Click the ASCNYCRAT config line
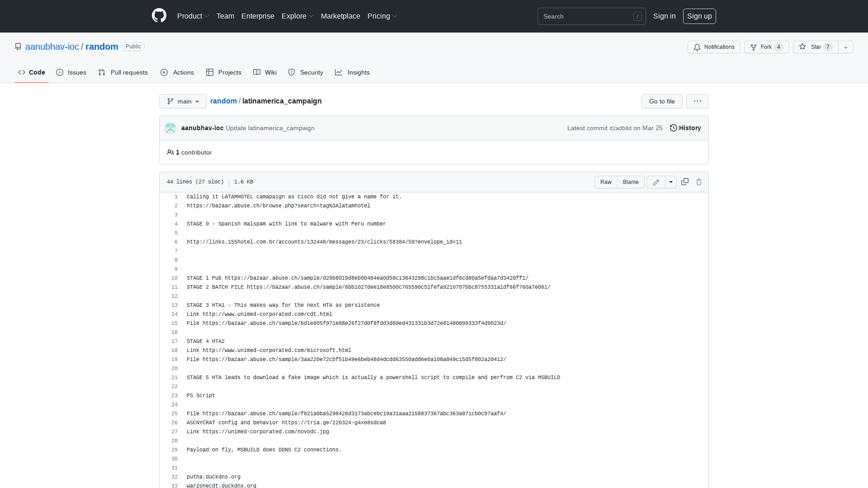 pyautogui.click(x=286, y=423)
